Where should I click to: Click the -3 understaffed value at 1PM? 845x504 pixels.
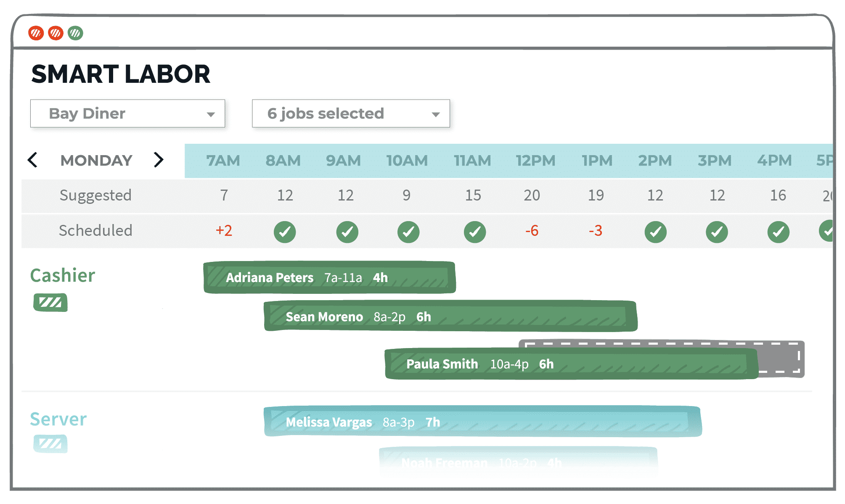[x=596, y=231]
